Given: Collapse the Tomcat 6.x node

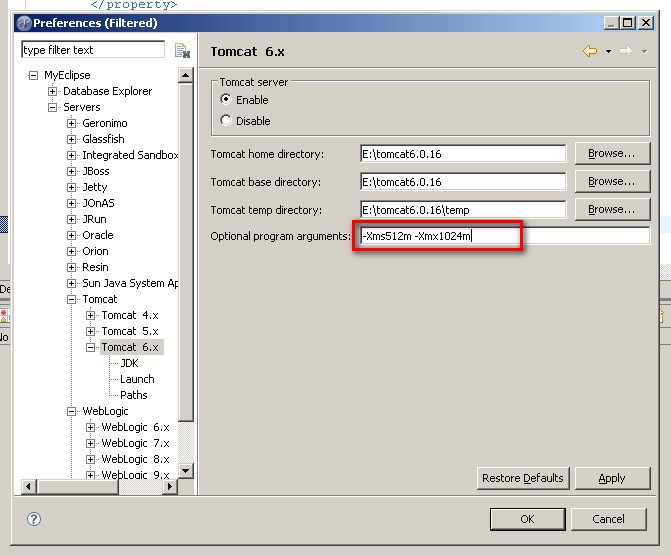Looking at the screenshot, I should coord(90,347).
